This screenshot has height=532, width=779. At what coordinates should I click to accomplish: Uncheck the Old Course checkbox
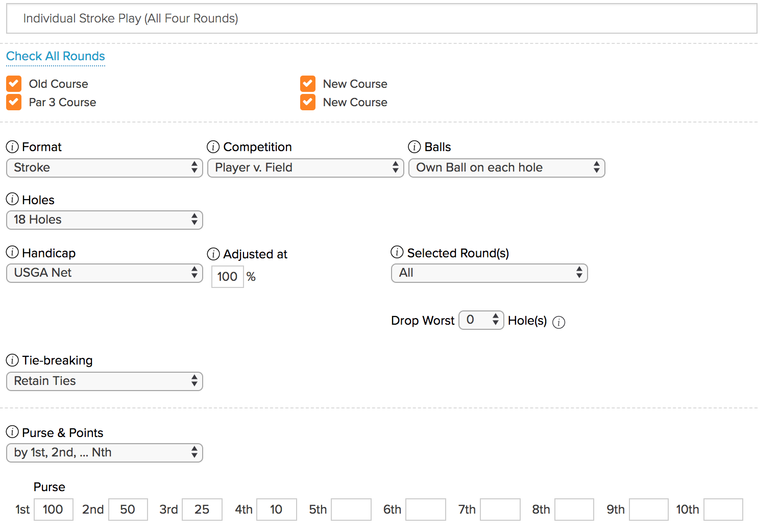[14, 84]
